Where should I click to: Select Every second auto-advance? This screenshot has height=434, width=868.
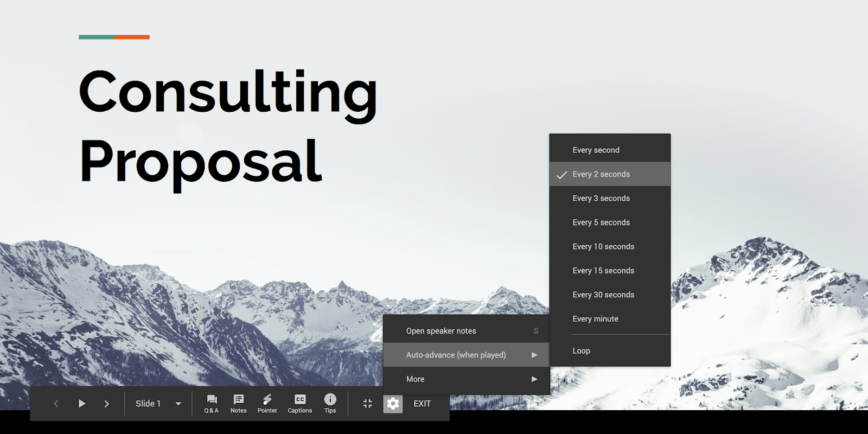610,150
